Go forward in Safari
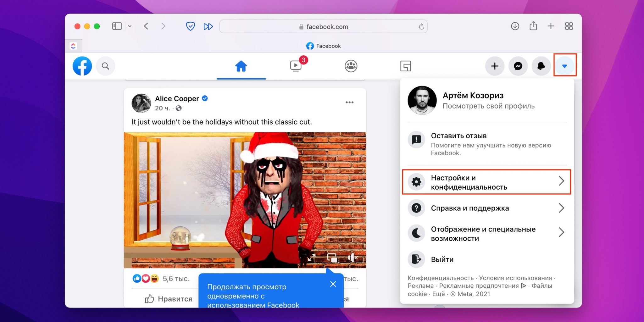This screenshot has width=644, height=322. (x=163, y=26)
